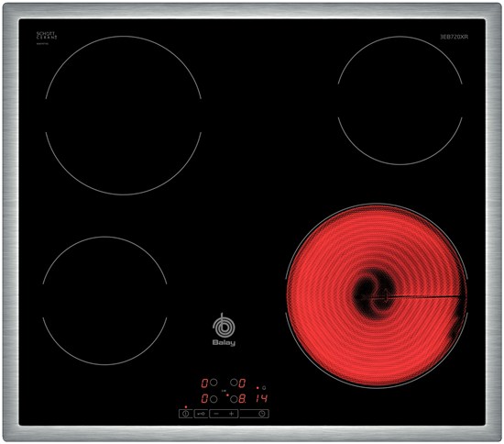This screenshot has width=504, height=444.
Task: Select the rear-right zone selector circle
Action: (x=234, y=383)
